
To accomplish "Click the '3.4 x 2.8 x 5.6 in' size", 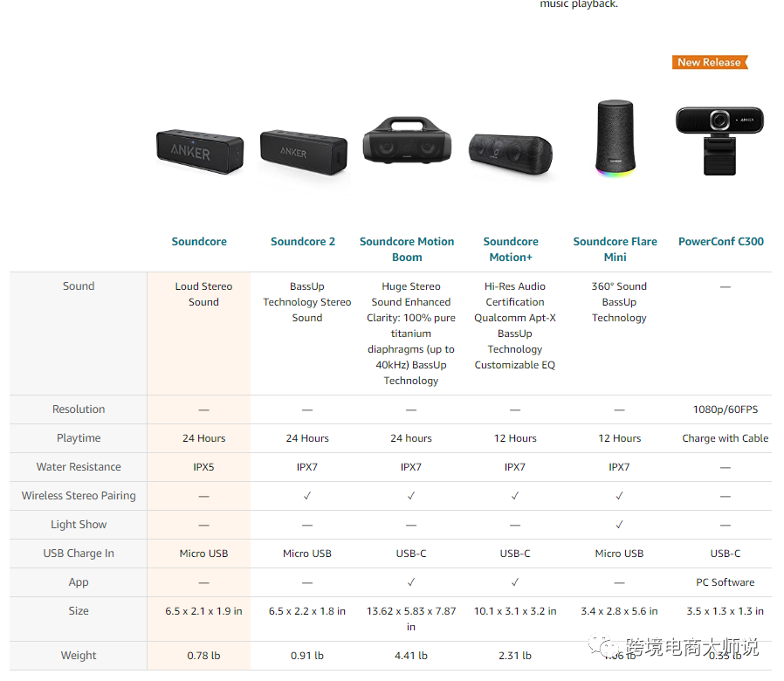I will [x=619, y=611].
